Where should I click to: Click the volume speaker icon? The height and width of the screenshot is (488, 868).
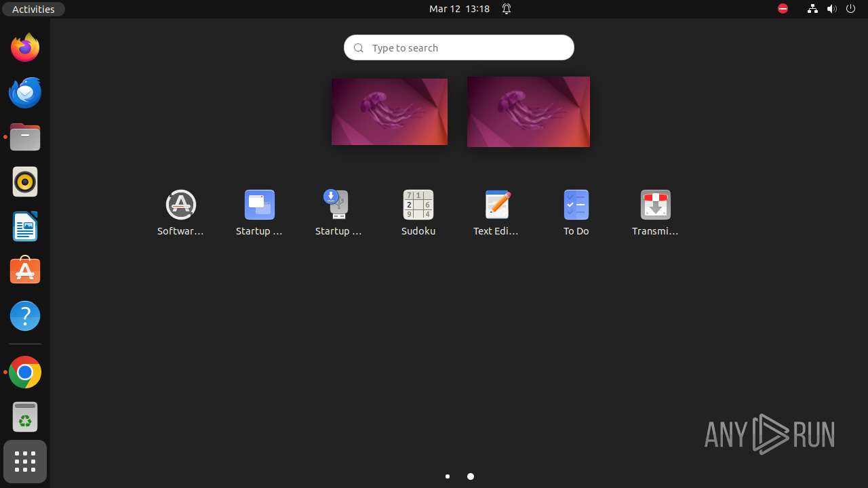coord(831,9)
